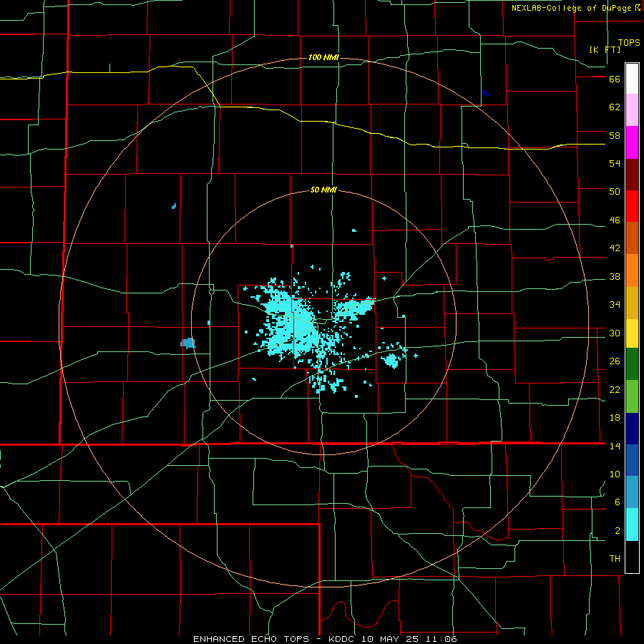This screenshot has height=644, width=644.
Task: Click the black TH threshold swatch
Action: [x=632, y=557]
